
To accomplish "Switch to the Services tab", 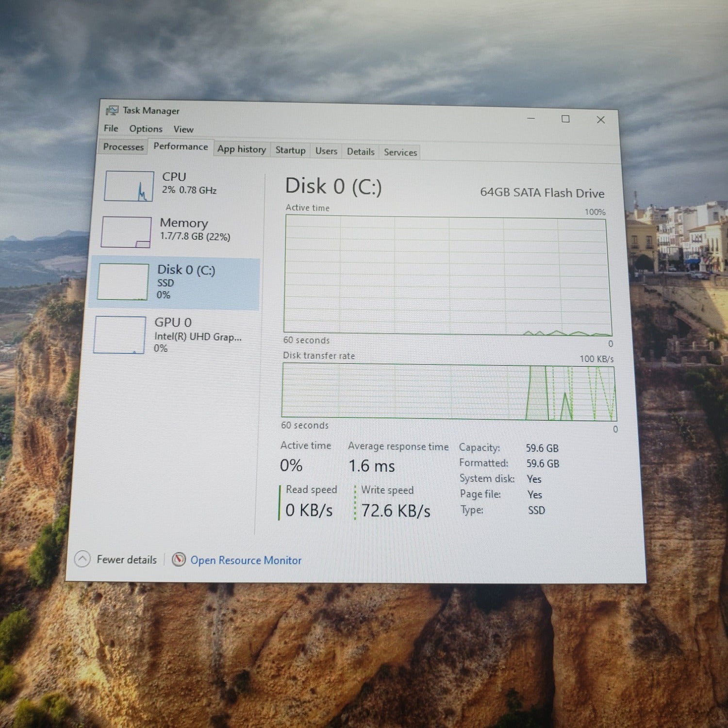I will pyautogui.click(x=400, y=152).
